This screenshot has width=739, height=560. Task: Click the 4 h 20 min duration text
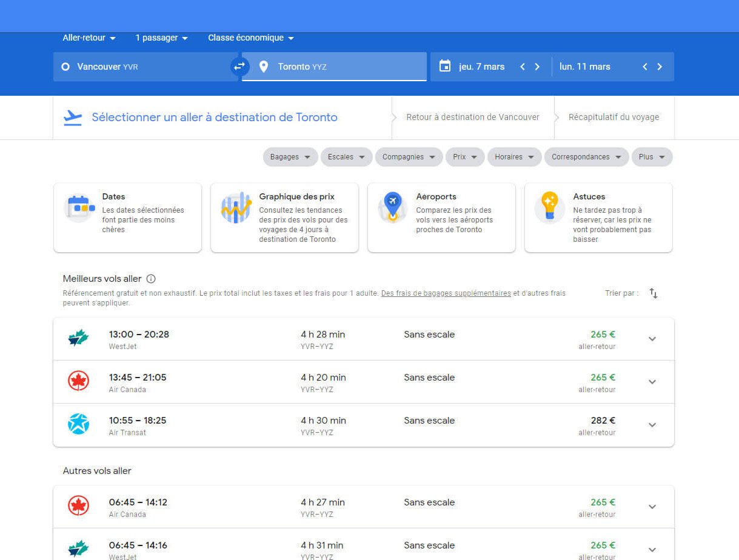click(x=323, y=377)
